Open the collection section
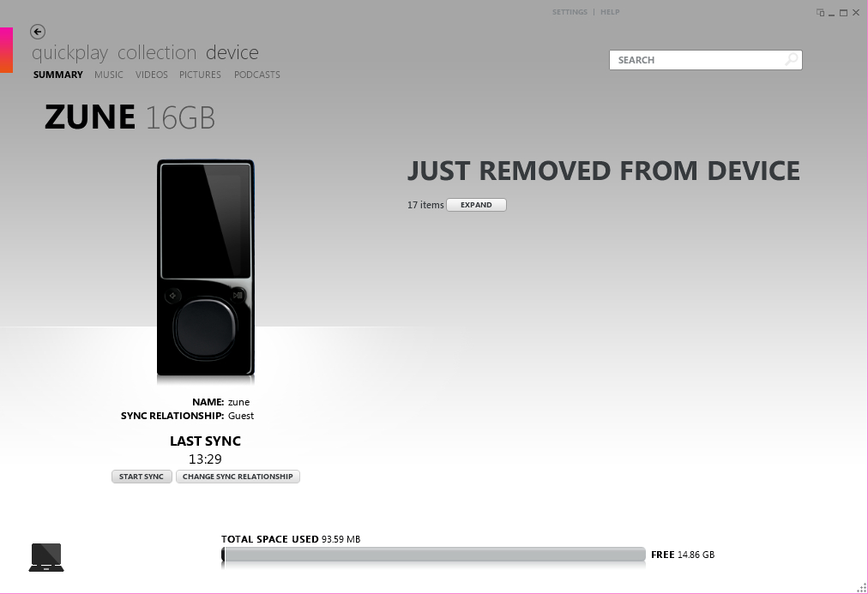This screenshot has width=868, height=594. point(157,52)
